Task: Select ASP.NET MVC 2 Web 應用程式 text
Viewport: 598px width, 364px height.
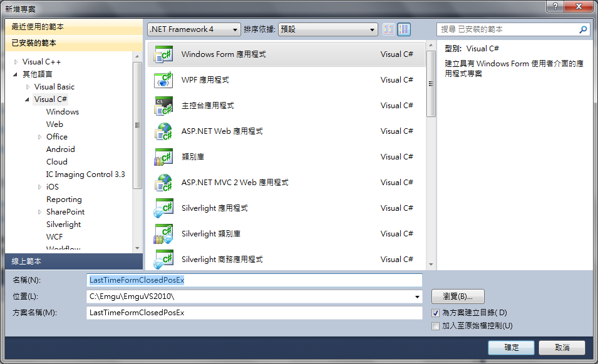Action: (235, 183)
